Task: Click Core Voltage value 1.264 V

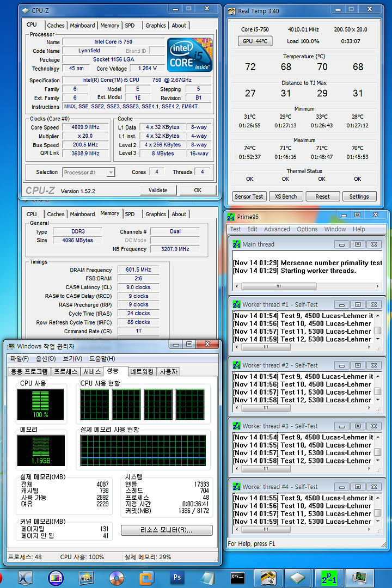Action: (148, 68)
